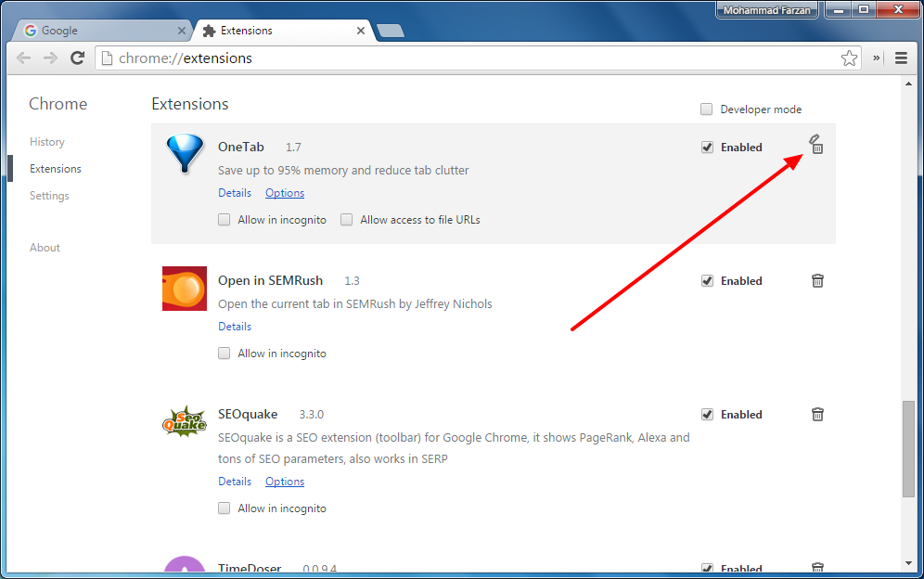This screenshot has width=924, height=579.
Task: Click the SEOquake logo icon
Action: tap(185, 421)
